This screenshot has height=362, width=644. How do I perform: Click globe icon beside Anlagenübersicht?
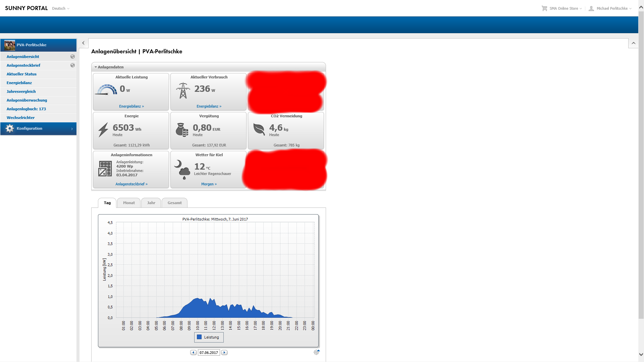click(x=72, y=57)
